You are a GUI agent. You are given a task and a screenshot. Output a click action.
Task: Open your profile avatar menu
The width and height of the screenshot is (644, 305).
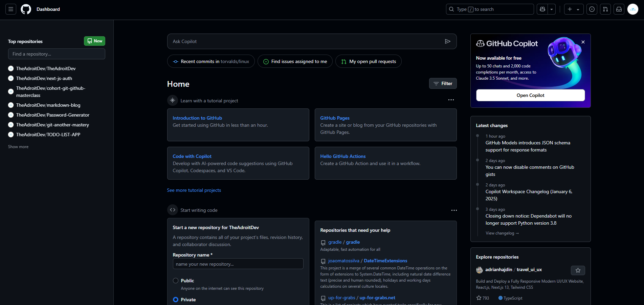coord(632,9)
